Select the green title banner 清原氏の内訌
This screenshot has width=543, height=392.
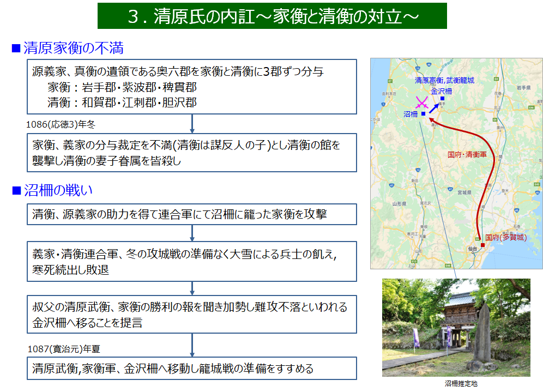272,16
